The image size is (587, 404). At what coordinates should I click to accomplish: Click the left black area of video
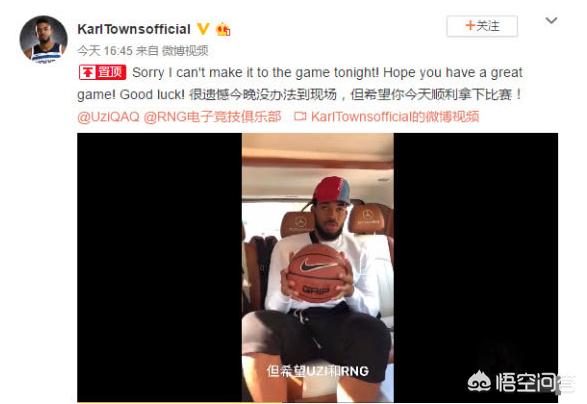159,267
